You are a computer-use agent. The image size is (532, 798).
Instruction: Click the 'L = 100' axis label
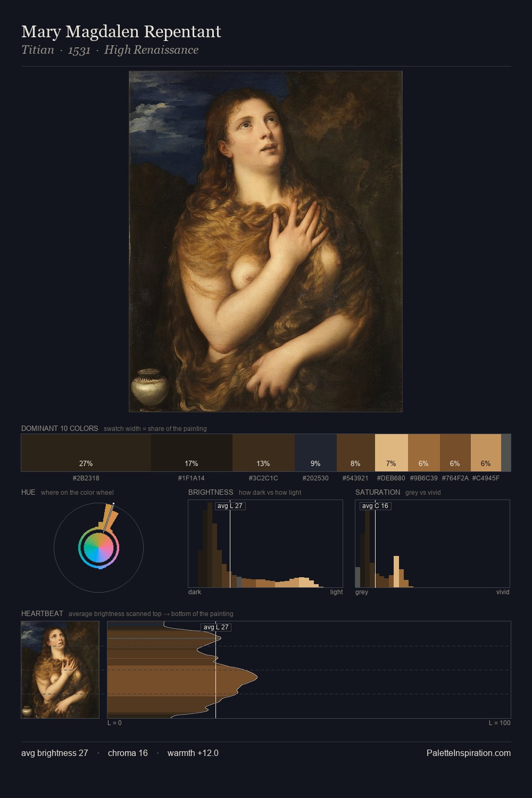tap(500, 722)
